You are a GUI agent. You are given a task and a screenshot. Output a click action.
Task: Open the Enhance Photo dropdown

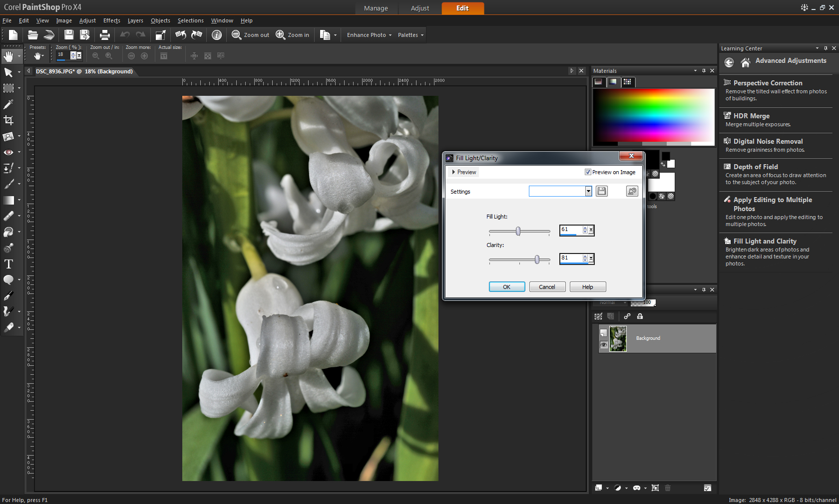(x=369, y=35)
